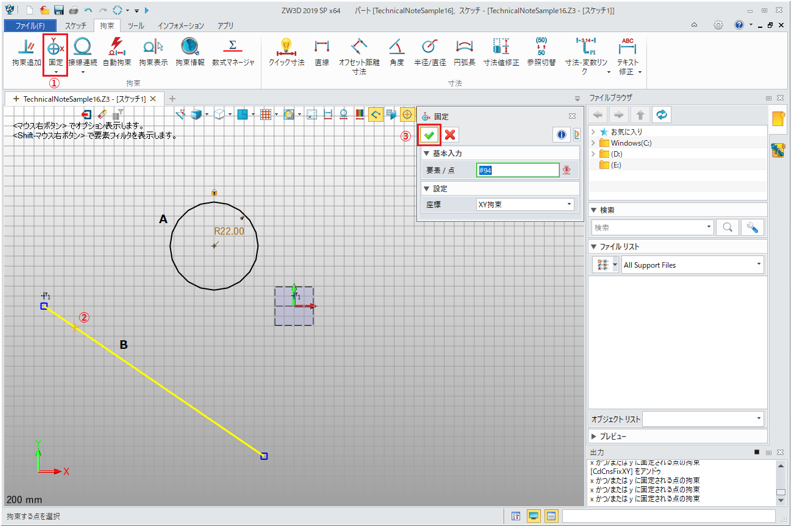Click the Print icon in title bar

tap(73, 10)
